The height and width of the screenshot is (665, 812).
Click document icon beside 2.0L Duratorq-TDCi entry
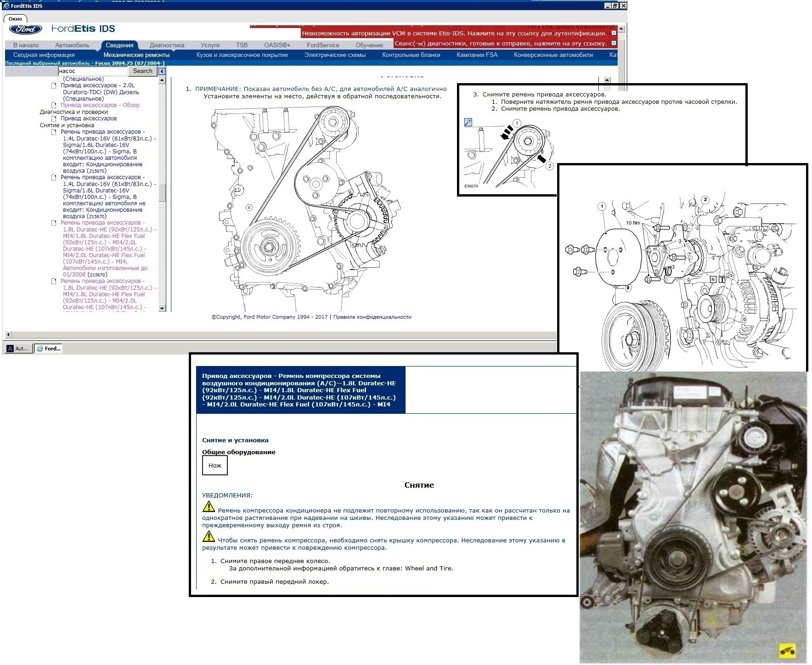pyautogui.click(x=54, y=85)
